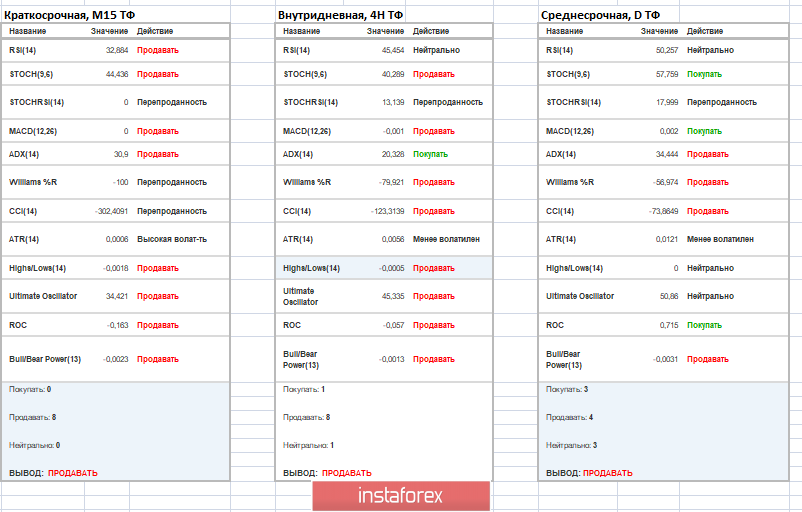Select Williams %R value -100
This screenshot has height=512, width=802.
click(x=121, y=182)
